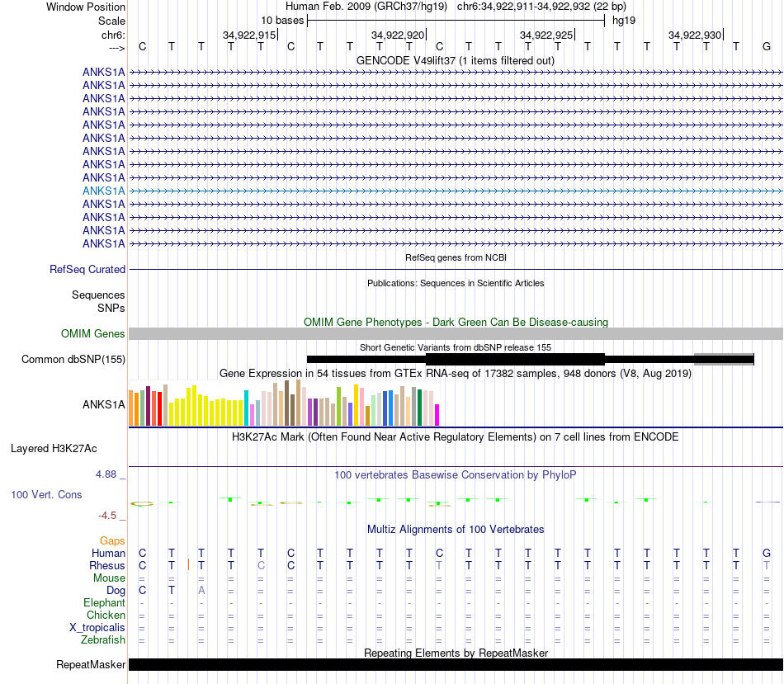Click the final G base in sequence row

(767, 46)
